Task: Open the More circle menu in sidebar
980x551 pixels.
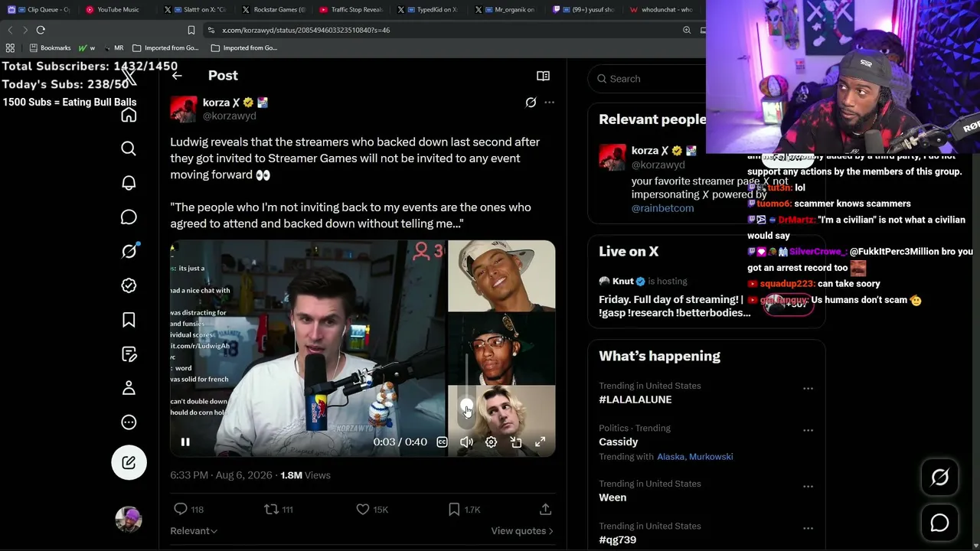Action: (x=129, y=422)
